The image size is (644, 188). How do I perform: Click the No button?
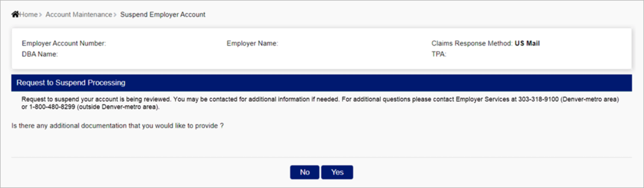click(305, 172)
